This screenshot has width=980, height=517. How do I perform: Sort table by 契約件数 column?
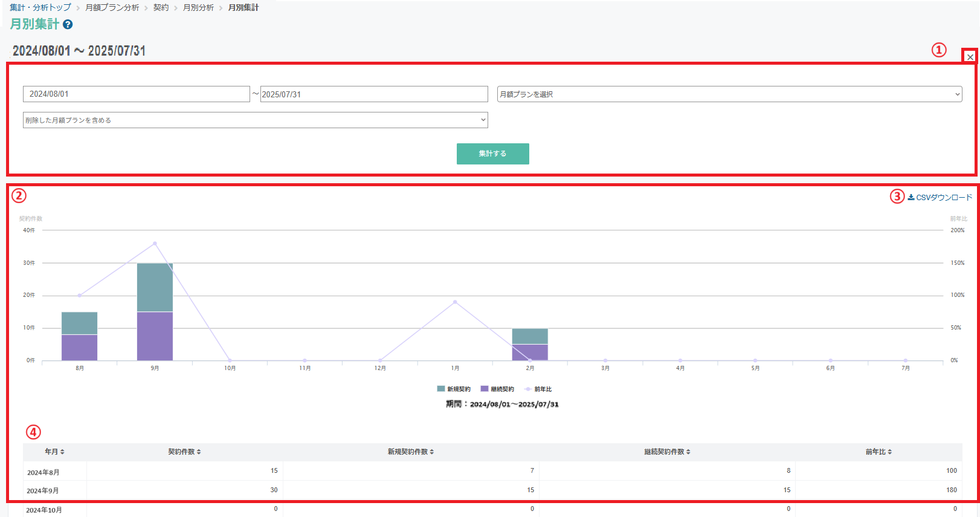(184, 452)
